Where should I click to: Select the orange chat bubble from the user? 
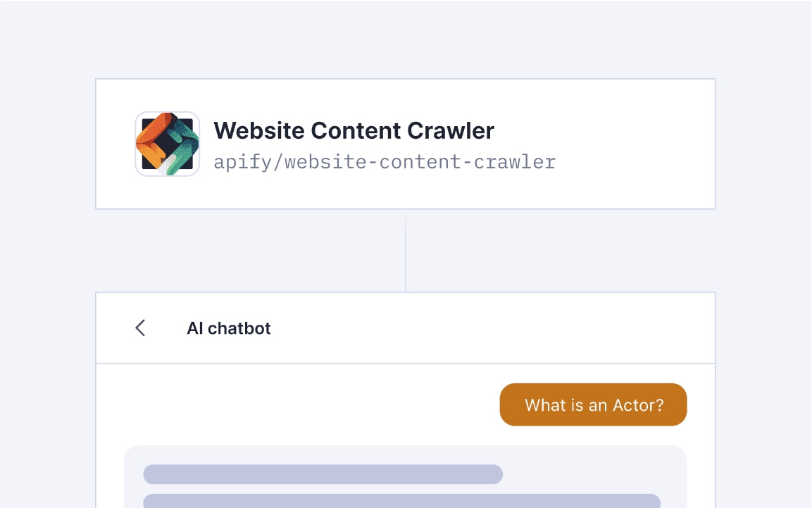coord(594,404)
